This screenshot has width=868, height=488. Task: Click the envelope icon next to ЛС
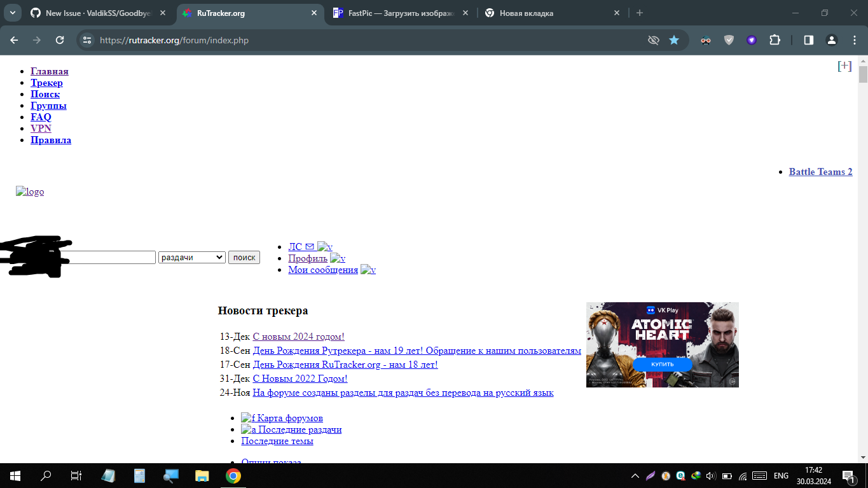coord(310,246)
